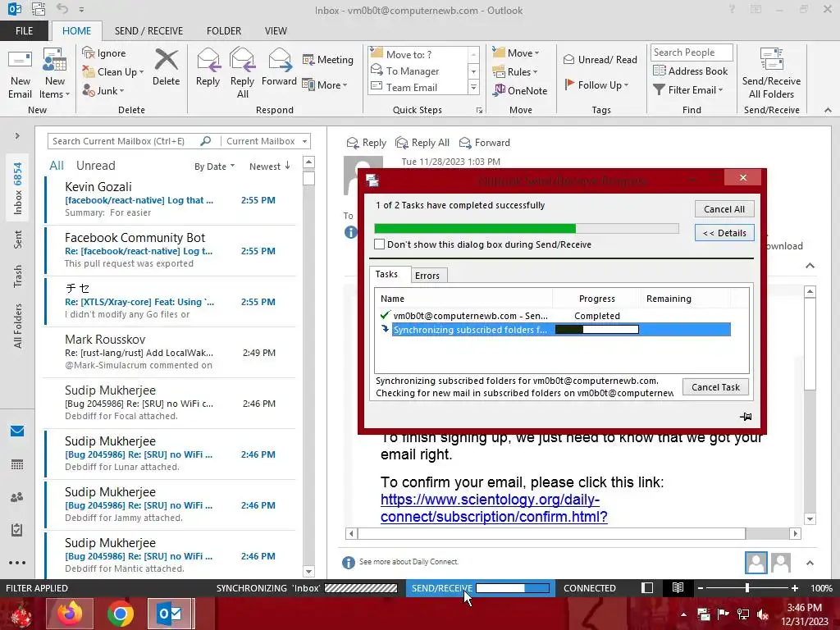Screen dimensions: 840x630
Task: Click the info icon beside Daily Connect
Action: pos(348,562)
